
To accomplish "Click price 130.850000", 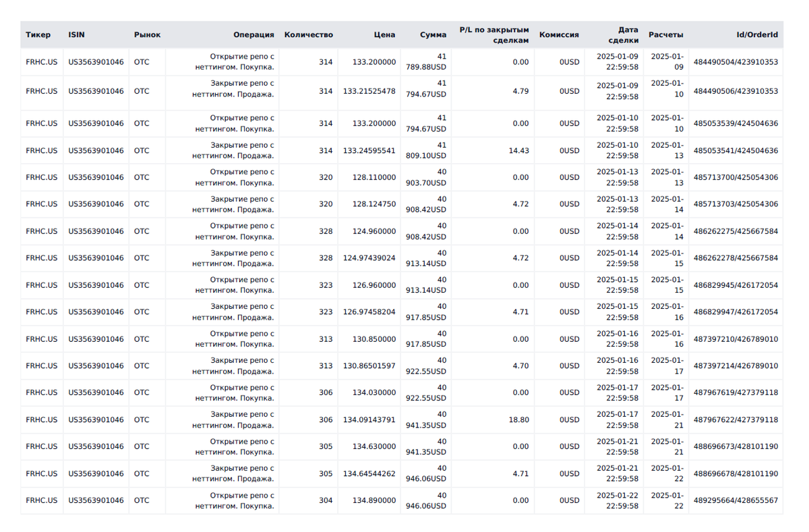I will (x=374, y=339).
